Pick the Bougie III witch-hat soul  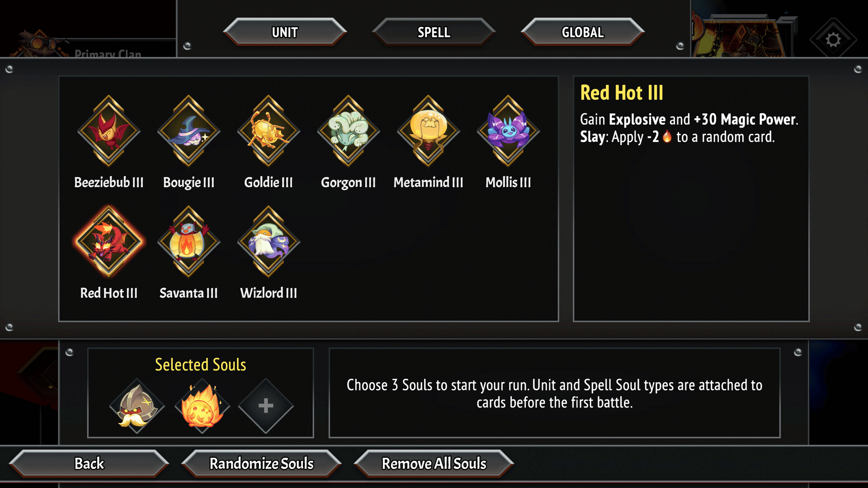tap(189, 131)
